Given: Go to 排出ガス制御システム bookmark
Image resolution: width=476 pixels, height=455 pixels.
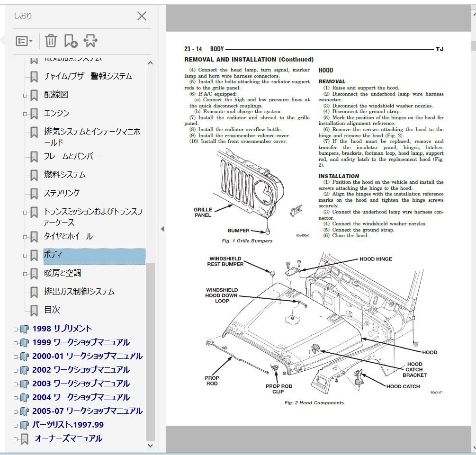Looking at the screenshot, I should (79, 292).
